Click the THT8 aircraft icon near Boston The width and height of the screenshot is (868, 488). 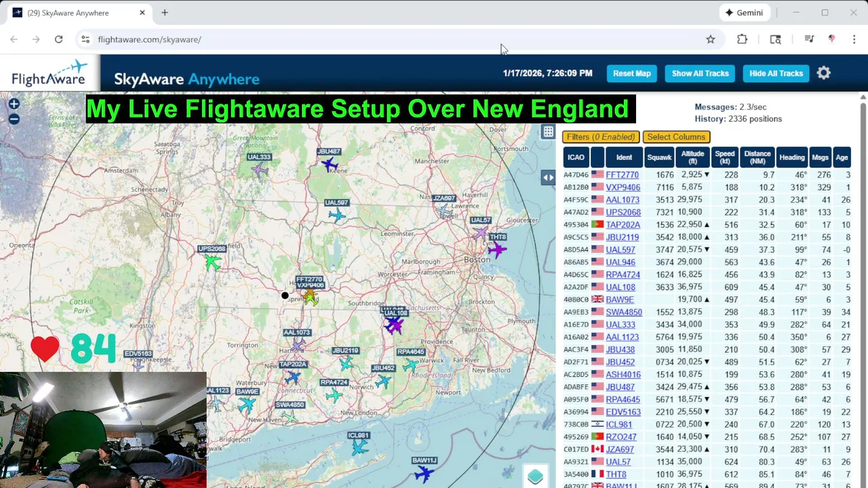pos(497,250)
